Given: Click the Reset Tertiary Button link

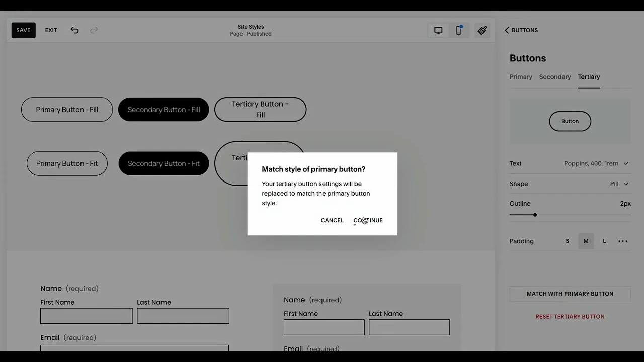Looking at the screenshot, I should (x=570, y=317).
